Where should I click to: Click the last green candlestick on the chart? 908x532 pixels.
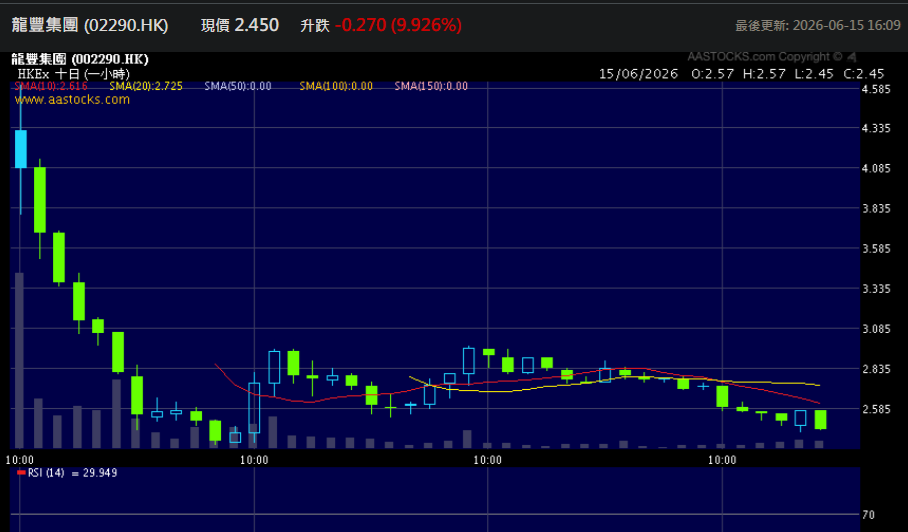(x=820, y=420)
